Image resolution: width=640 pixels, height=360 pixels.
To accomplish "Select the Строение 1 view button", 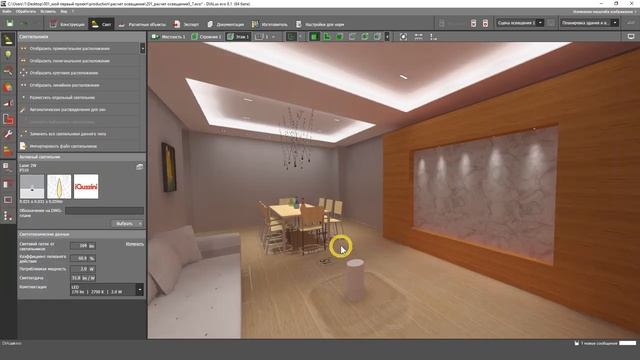I will (207, 37).
